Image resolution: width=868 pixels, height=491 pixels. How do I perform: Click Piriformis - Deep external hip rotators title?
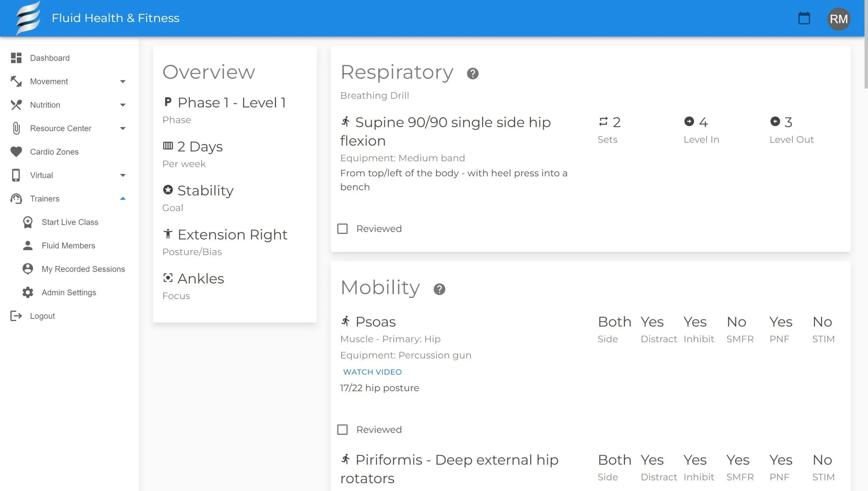click(x=449, y=469)
